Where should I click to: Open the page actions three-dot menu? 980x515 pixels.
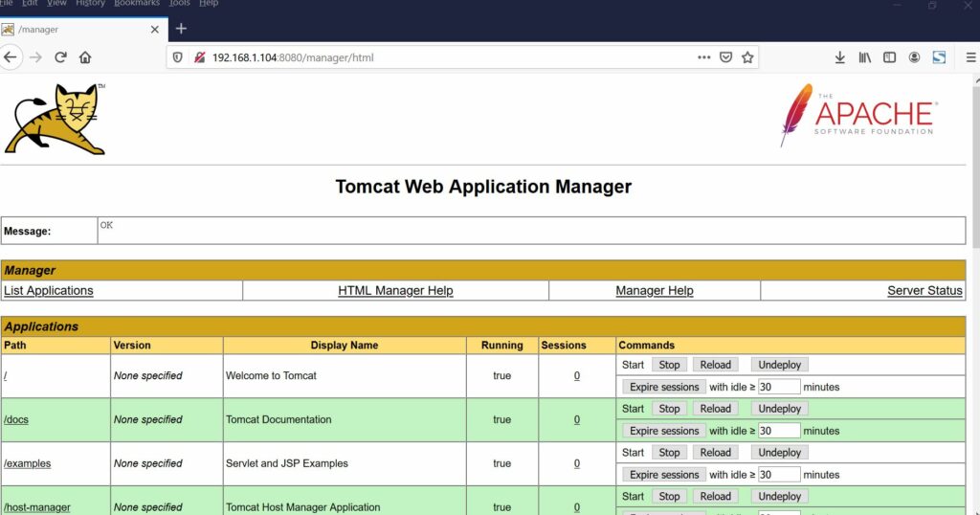[703, 57]
